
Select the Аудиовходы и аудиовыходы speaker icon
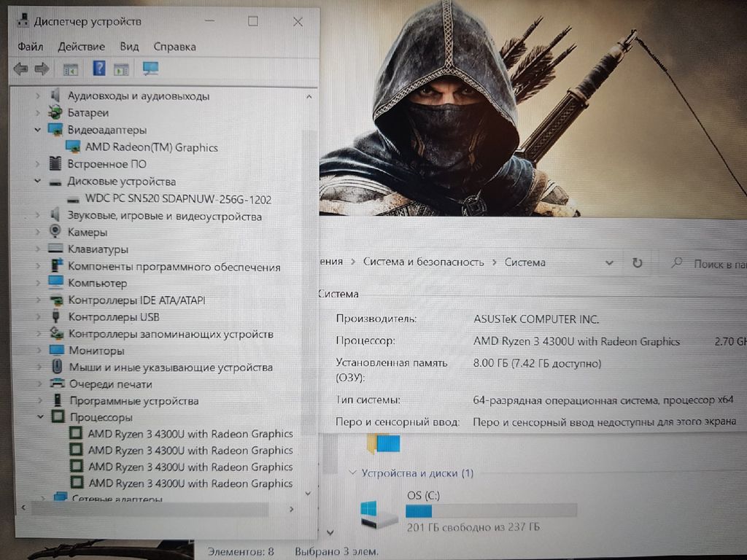pyautogui.click(x=55, y=96)
